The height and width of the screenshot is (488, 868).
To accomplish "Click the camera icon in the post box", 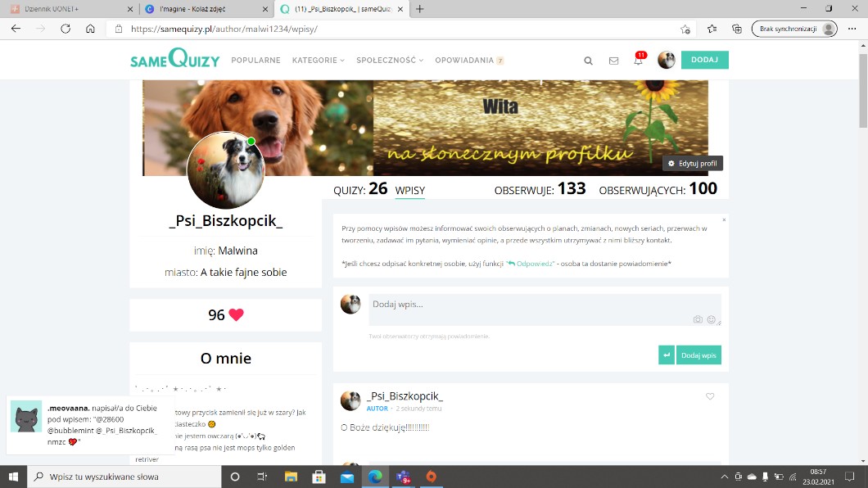I will (x=698, y=319).
